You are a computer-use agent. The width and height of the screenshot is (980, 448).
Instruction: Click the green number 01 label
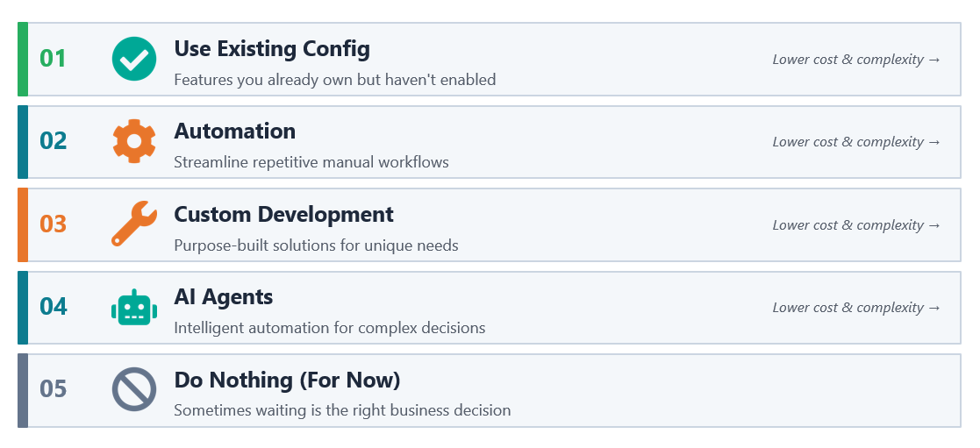(x=54, y=59)
